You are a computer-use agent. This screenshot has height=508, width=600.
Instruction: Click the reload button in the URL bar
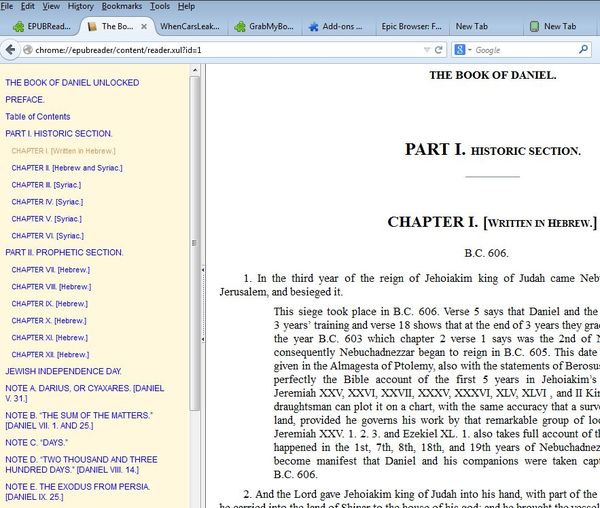[x=439, y=49]
